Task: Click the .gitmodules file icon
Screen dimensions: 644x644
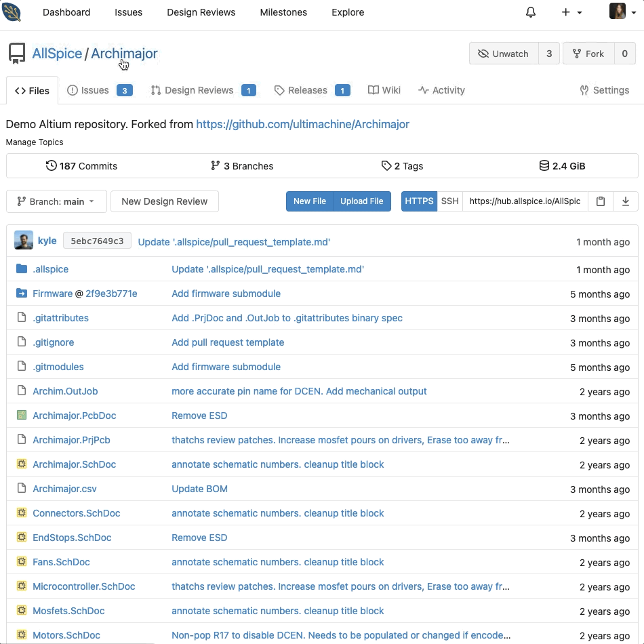Action: point(22,366)
